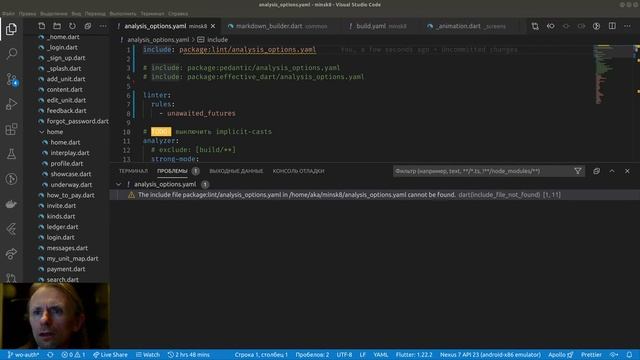640x360 pixels.
Task: Open the Explorer view in activity bar
Action: coord(11,29)
